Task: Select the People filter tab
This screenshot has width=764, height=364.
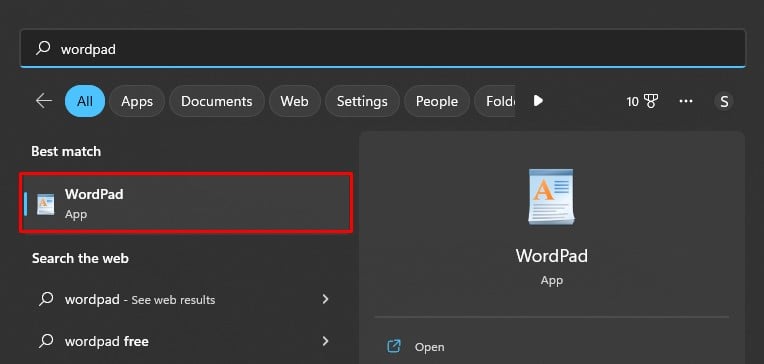Action: pos(437,101)
